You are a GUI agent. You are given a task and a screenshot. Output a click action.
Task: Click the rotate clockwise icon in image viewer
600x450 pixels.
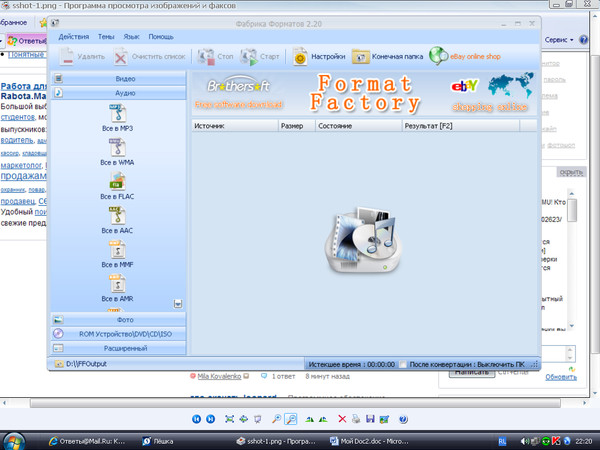(309, 419)
